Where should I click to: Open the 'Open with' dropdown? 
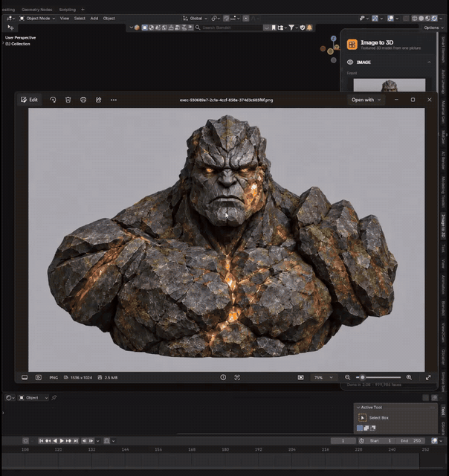coord(366,100)
